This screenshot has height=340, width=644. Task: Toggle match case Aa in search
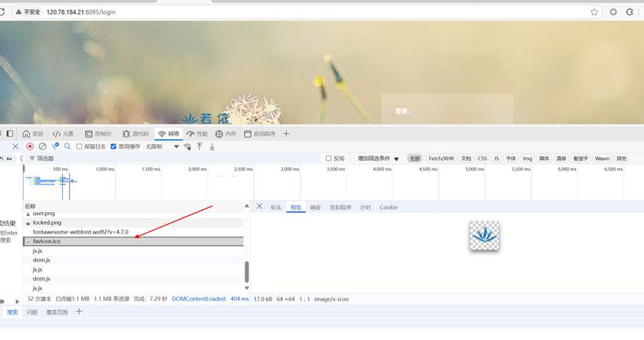[x=9, y=159]
